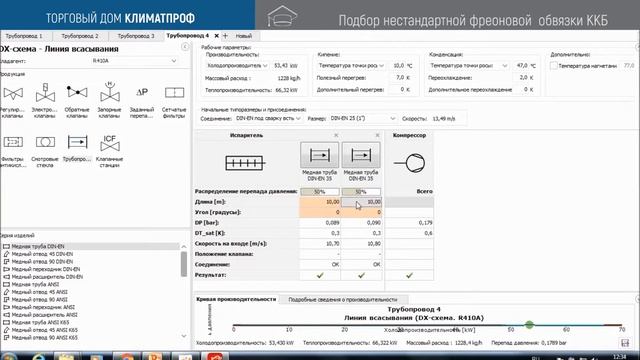Remove the first pipe block with its X
The width and height of the screenshot is (640, 360).
click(x=336, y=135)
